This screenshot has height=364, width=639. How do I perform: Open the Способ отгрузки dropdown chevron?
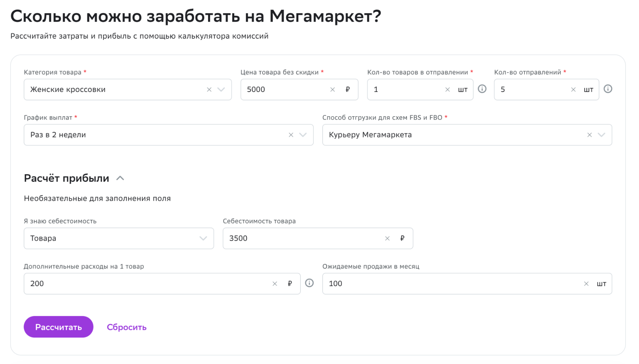coord(601,135)
